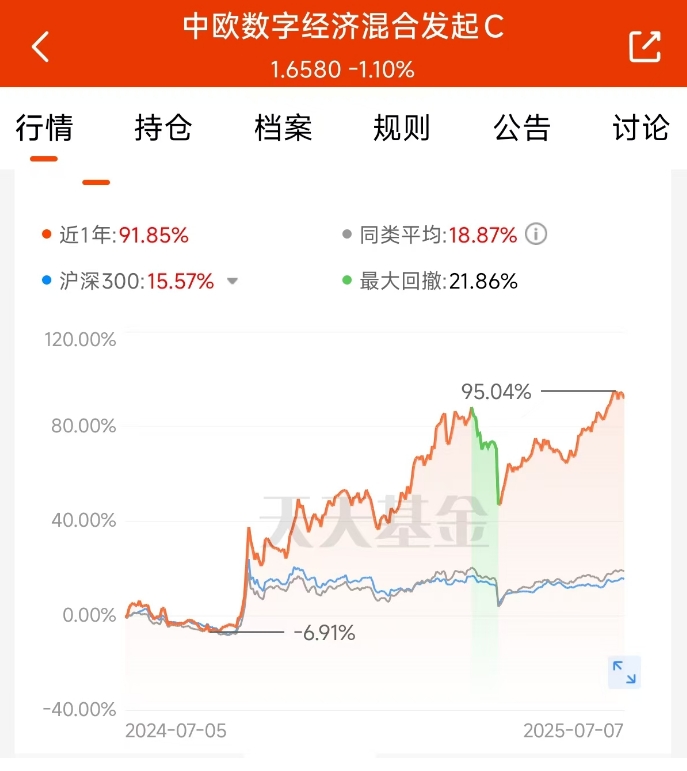The width and height of the screenshot is (687, 771).
Task: Open the 规则 tab
Action: (402, 128)
